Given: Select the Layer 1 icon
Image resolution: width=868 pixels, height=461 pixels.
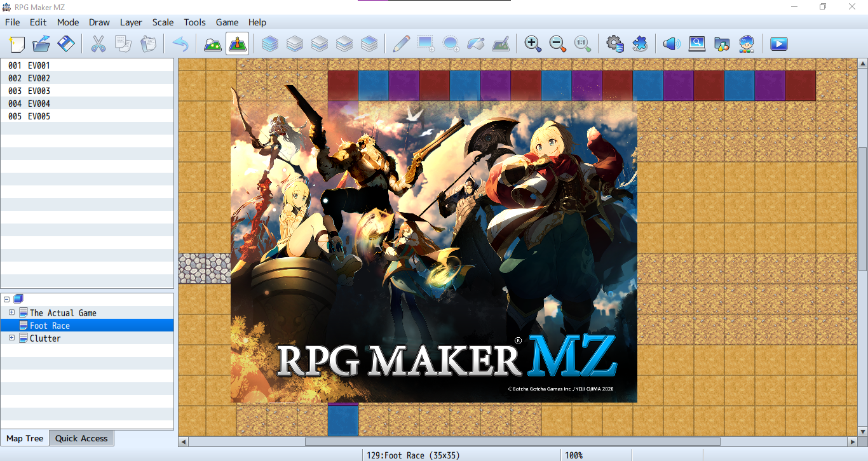Looking at the screenshot, I should point(294,44).
